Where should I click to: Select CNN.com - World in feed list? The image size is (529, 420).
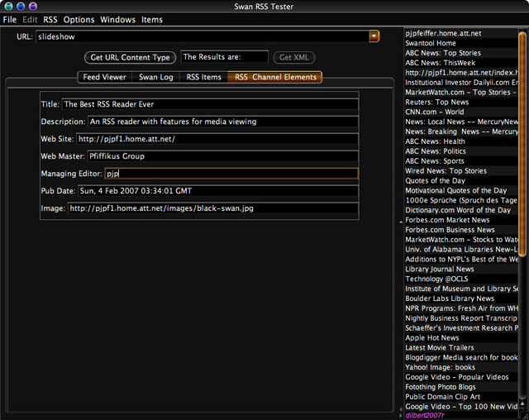point(435,112)
